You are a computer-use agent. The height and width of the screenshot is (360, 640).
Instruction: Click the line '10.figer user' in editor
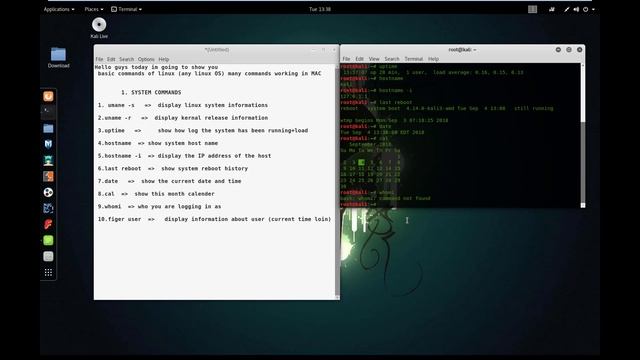214,219
